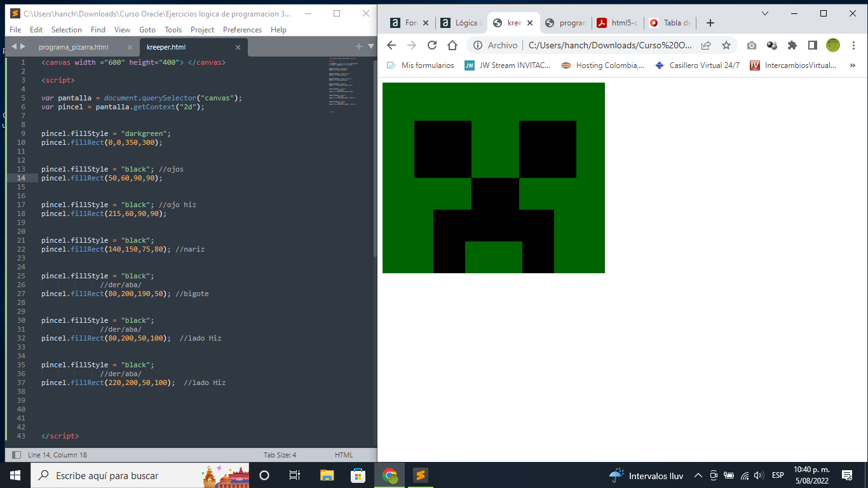Switch to the programa_pizarra.html tab

click(x=74, y=47)
